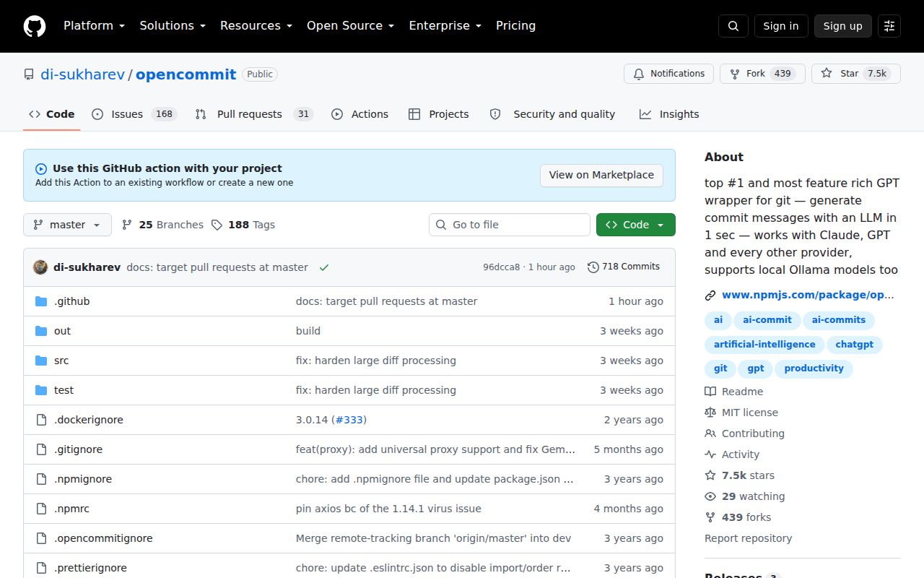This screenshot has height=578, width=924.
Task: Star the repository with Star 7.5k button
Action: click(856, 74)
